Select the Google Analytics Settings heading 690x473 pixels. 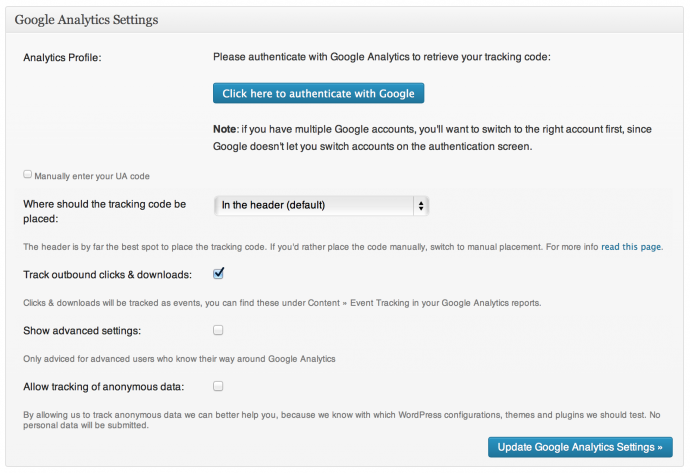[86, 20]
